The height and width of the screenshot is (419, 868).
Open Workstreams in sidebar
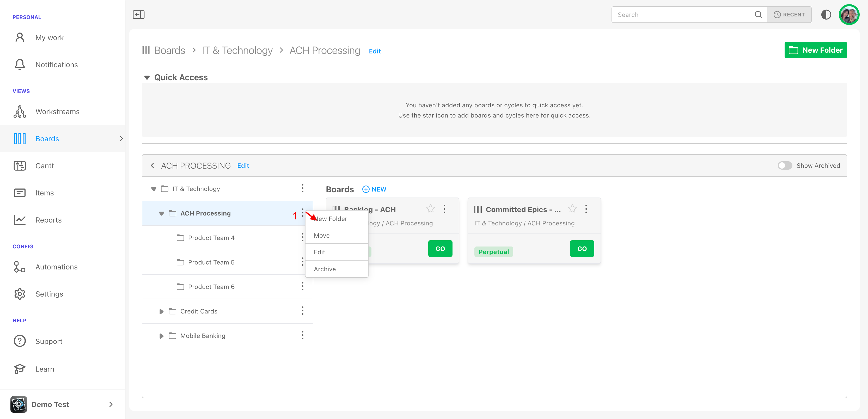tap(57, 112)
